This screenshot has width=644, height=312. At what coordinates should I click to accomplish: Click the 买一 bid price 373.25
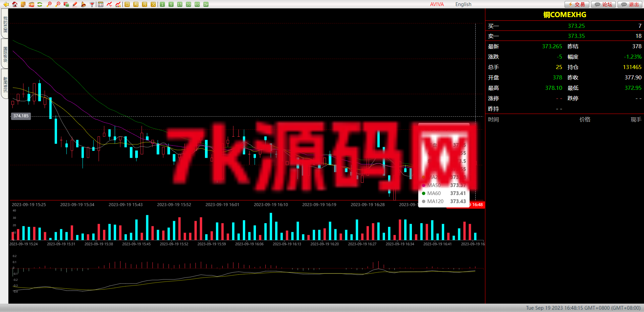tap(576, 26)
